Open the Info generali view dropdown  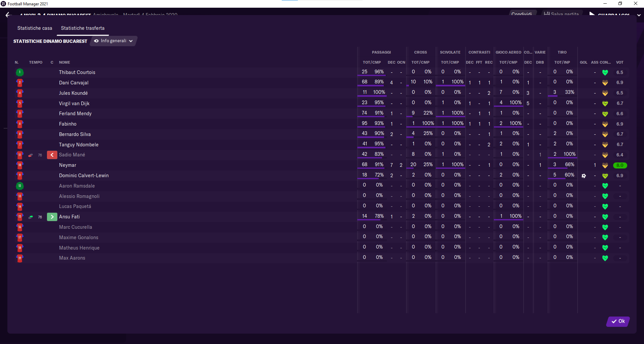(114, 41)
